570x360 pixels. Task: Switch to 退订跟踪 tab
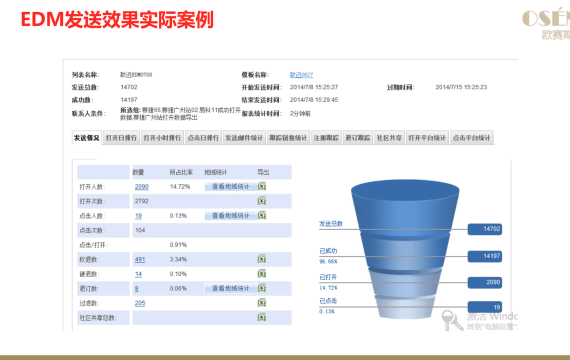pos(358,138)
